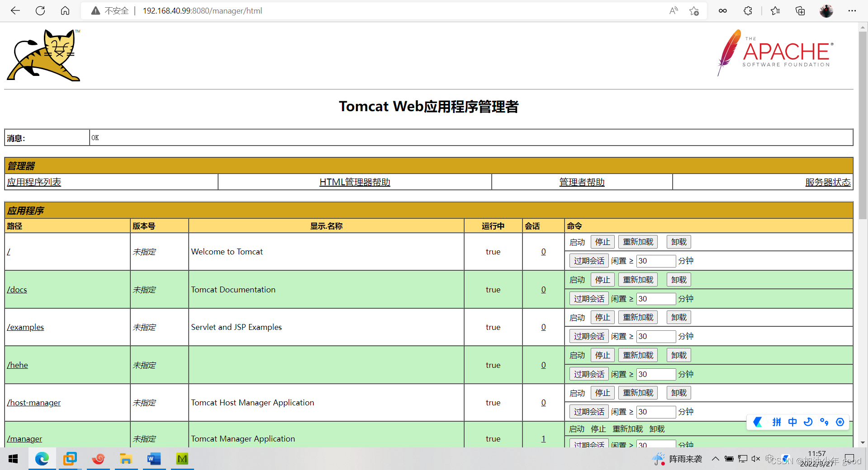Image resolution: width=868 pixels, height=470 pixels.
Task: Click the infinity extension icon
Action: (x=723, y=11)
